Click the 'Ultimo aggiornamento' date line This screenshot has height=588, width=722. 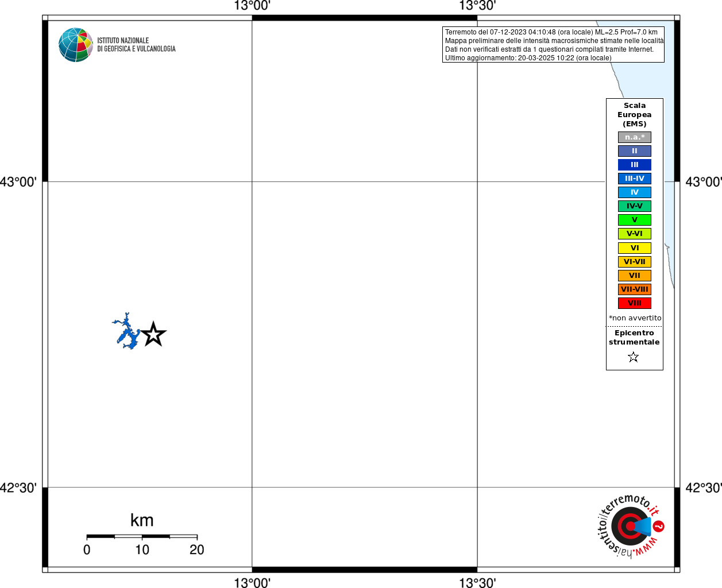528,58
